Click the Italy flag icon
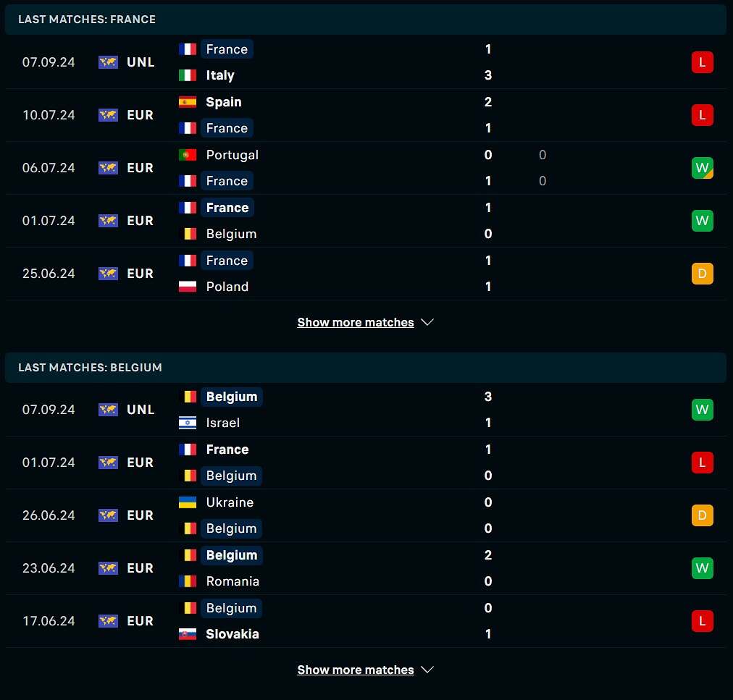Image resolution: width=733 pixels, height=700 pixels. (188, 75)
